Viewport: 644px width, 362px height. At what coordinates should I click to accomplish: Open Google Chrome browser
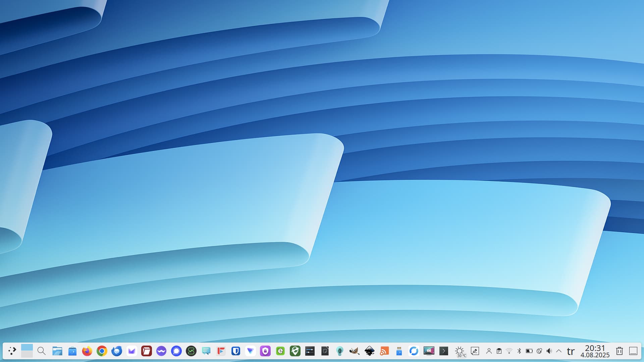(x=102, y=351)
